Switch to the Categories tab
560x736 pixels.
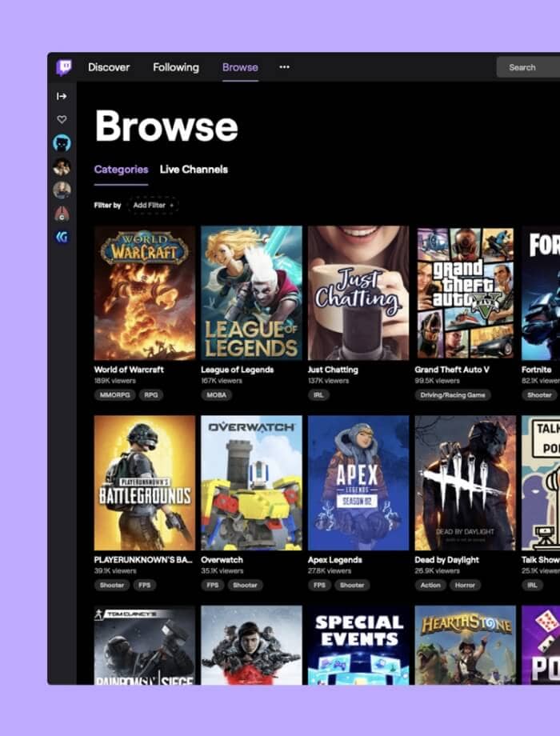pos(121,170)
